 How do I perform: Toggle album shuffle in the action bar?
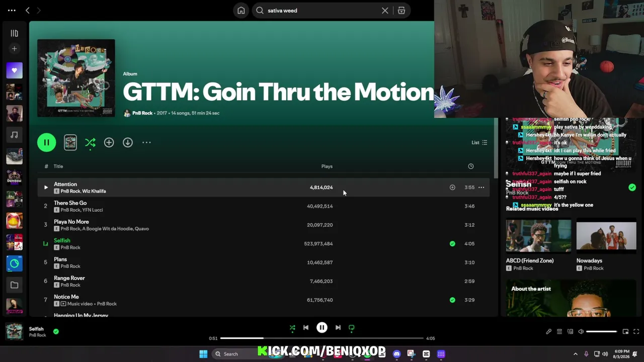[x=90, y=143]
